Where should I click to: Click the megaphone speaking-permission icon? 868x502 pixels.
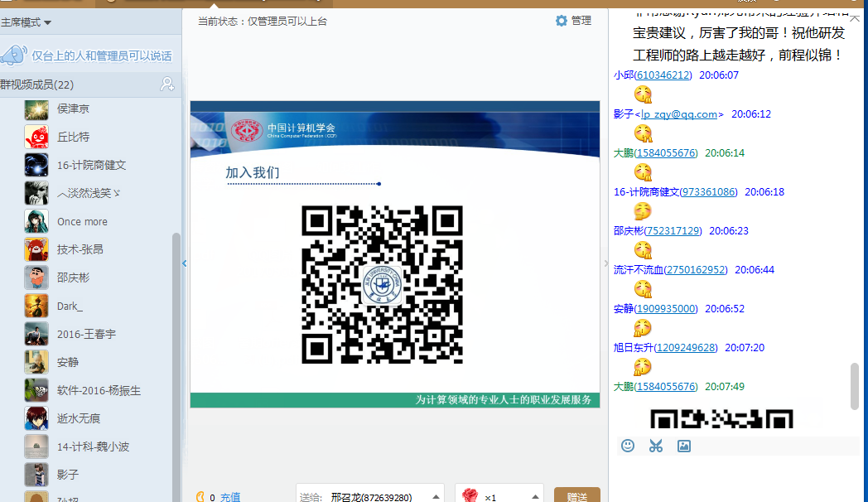click(x=14, y=56)
